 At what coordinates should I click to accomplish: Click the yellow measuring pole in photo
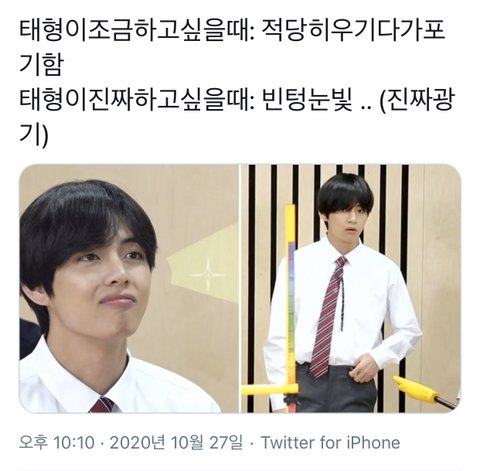289,300
